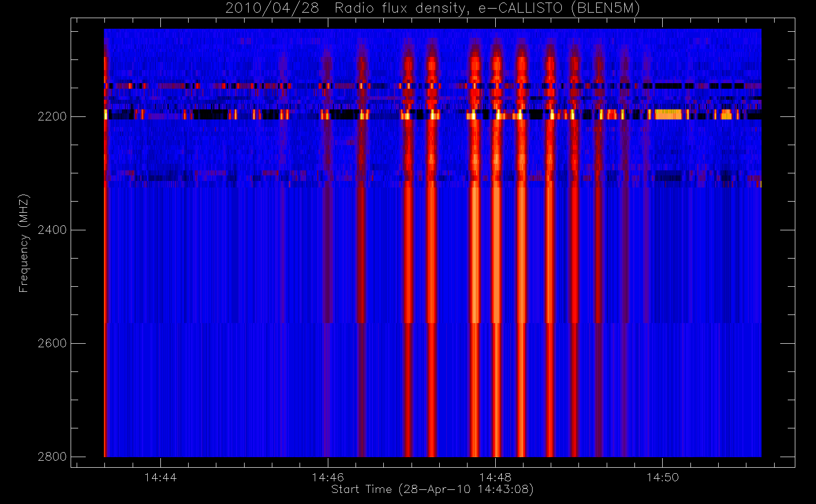Click the 'Start Time (28-Apr-10 14:43:08)' axis label
Image resolution: width=816 pixels, height=504 pixels.
tap(432, 489)
